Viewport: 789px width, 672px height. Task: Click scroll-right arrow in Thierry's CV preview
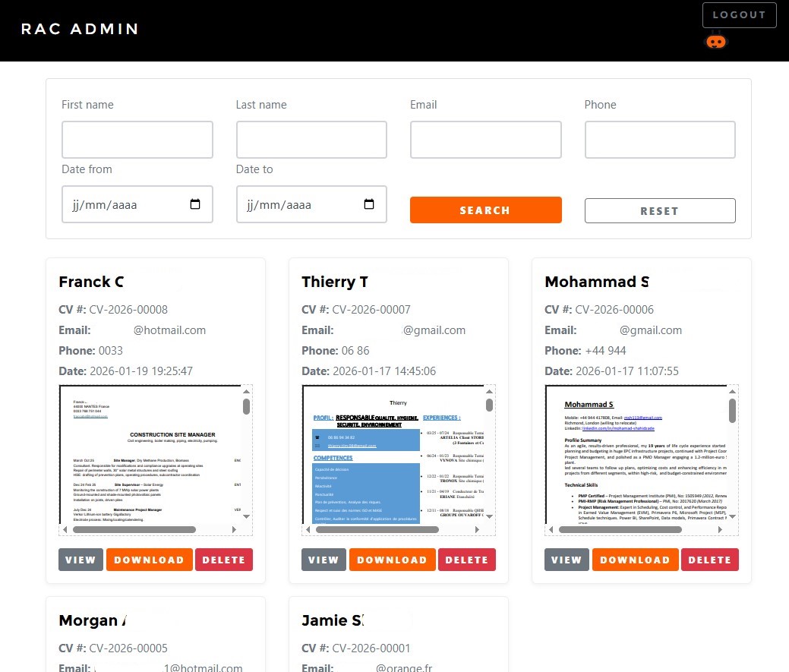477,529
